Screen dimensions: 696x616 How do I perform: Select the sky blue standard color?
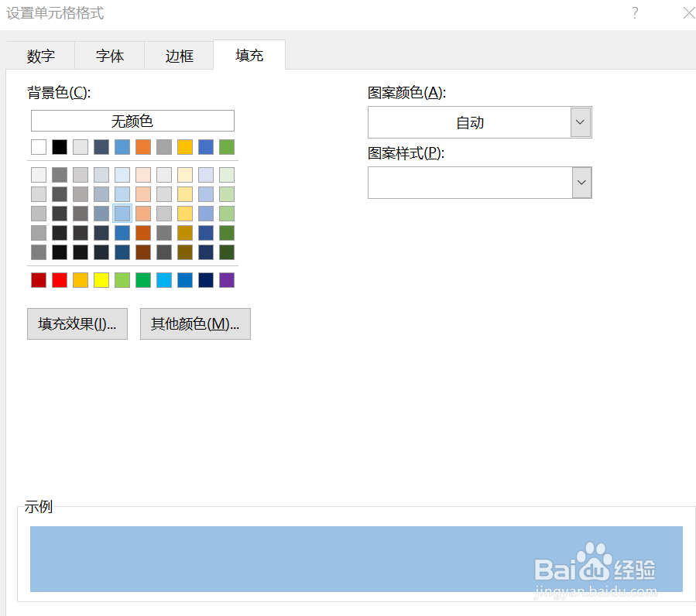tap(164, 280)
